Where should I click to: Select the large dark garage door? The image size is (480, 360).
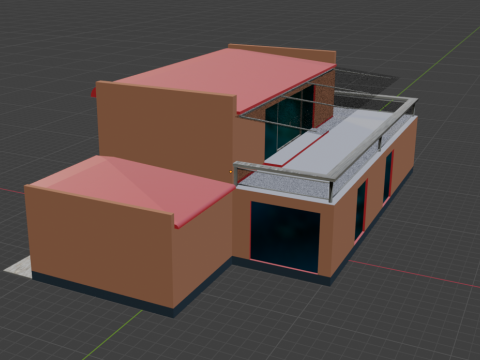point(285,237)
